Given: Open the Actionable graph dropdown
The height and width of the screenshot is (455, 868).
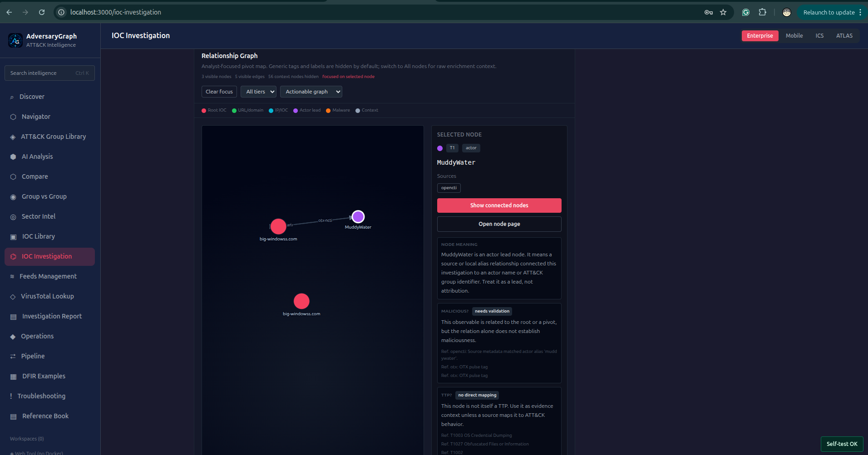Looking at the screenshot, I should coord(311,92).
